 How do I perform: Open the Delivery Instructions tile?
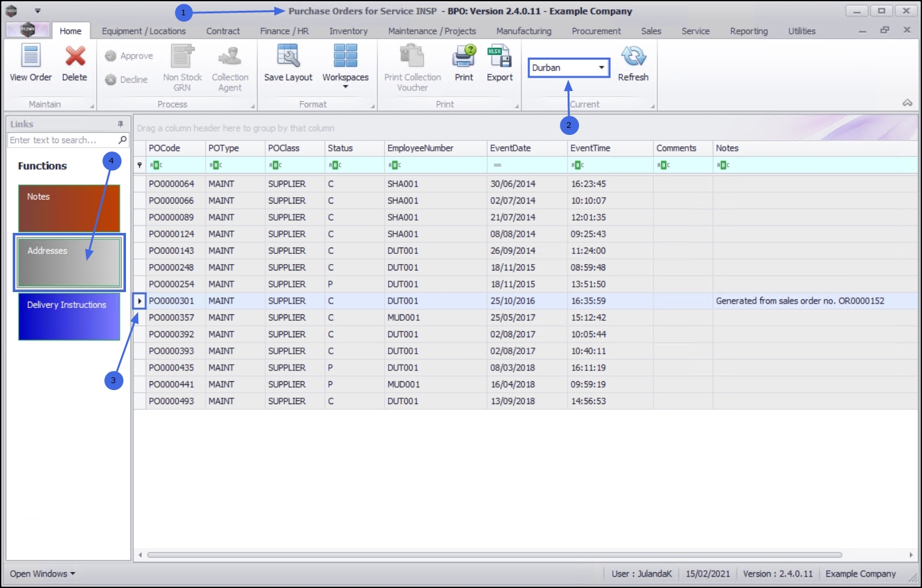[69, 316]
